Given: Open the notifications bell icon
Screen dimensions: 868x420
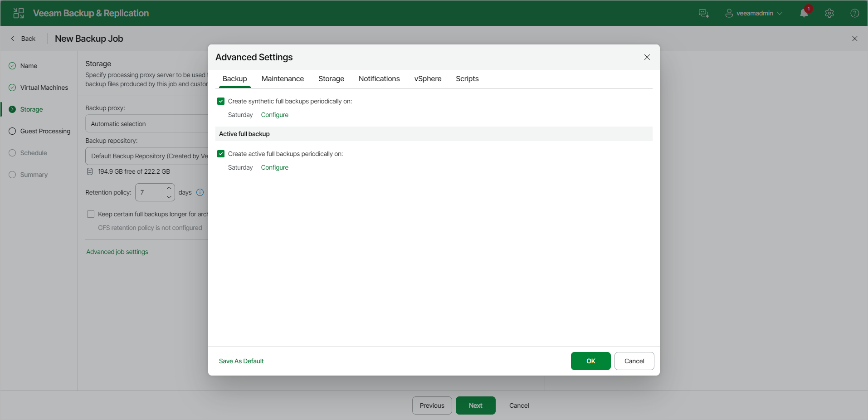Looking at the screenshot, I should [804, 13].
